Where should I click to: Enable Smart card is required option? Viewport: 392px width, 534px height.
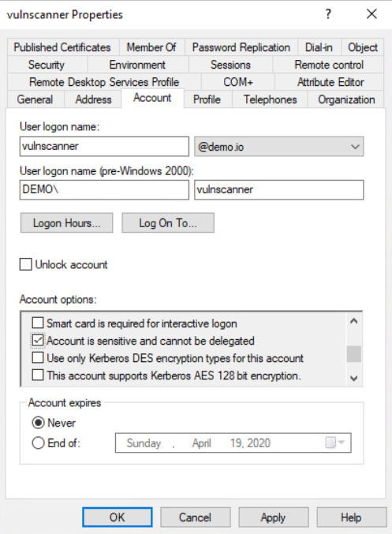tap(38, 323)
